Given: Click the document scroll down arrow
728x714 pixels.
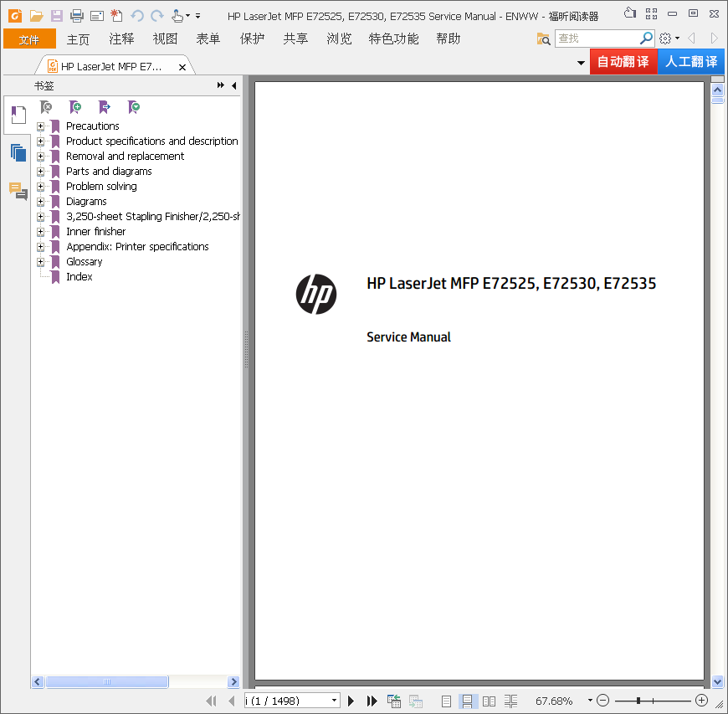Looking at the screenshot, I should tap(718, 681).
